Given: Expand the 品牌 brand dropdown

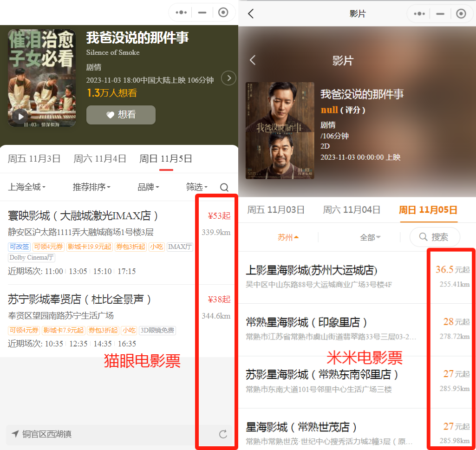Looking at the screenshot, I should click(x=149, y=187).
